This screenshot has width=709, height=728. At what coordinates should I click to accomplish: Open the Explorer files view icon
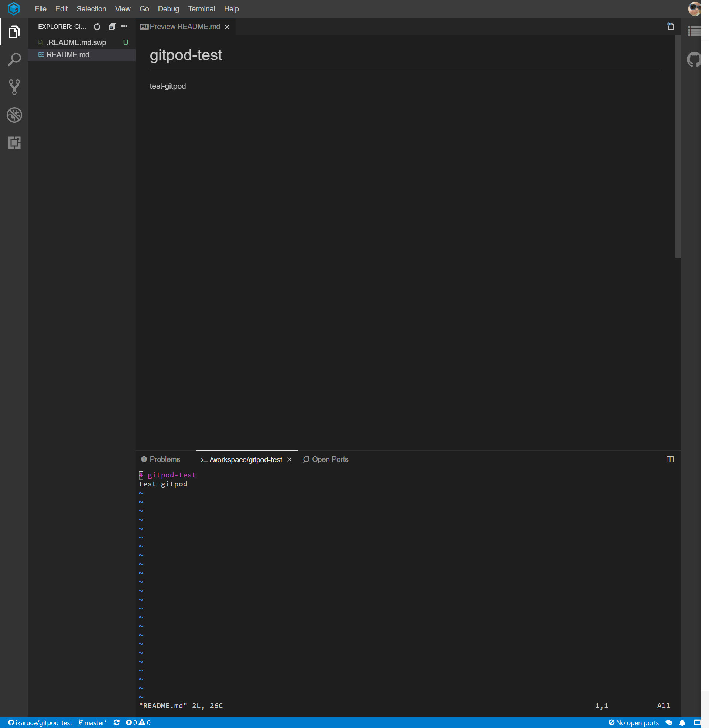[x=14, y=33]
